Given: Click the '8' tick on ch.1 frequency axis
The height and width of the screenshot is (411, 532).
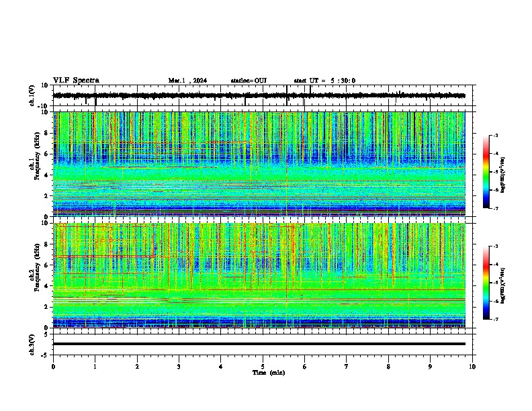Looking at the screenshot, I should (47, 133).
